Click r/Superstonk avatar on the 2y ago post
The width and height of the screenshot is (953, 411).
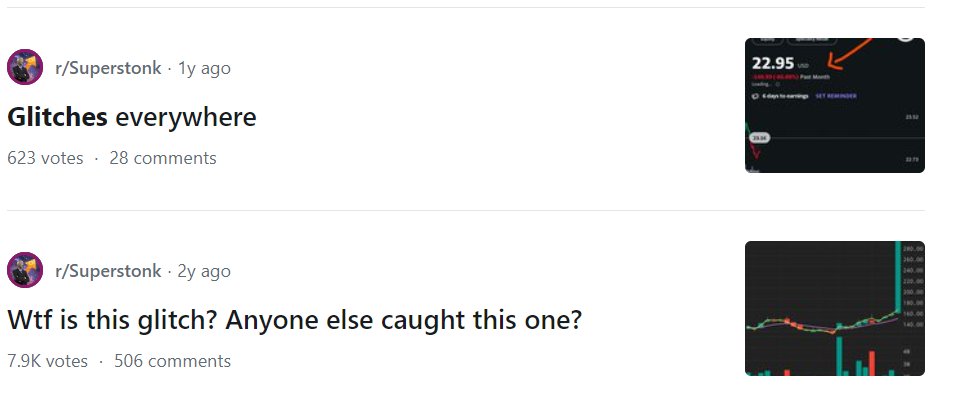(x=25, y=271)
